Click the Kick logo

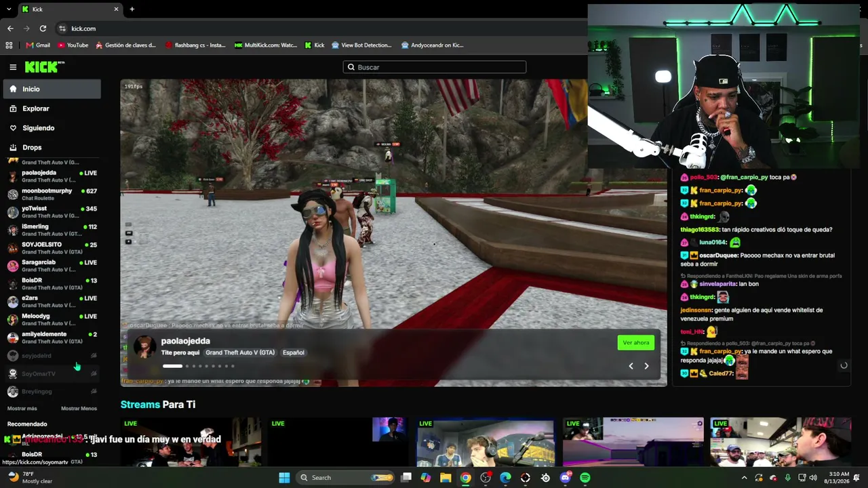pyautogui.click(x=45, y=67)
